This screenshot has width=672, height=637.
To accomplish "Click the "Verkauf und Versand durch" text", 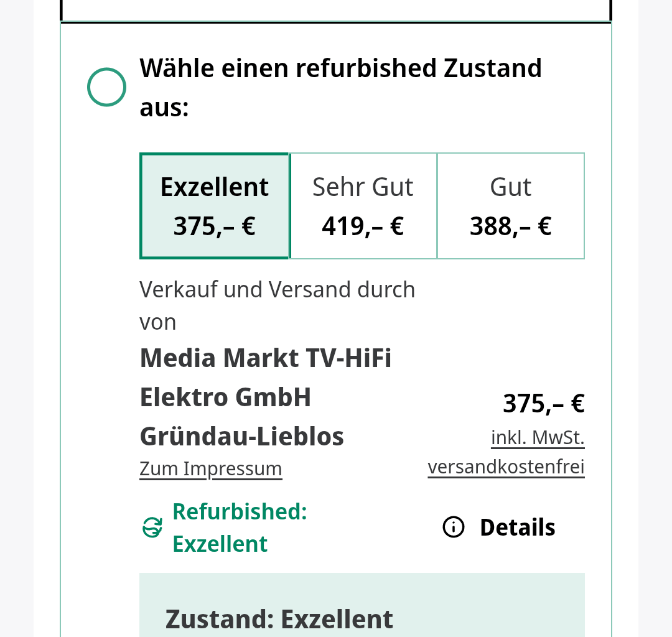I will [278, 289].
